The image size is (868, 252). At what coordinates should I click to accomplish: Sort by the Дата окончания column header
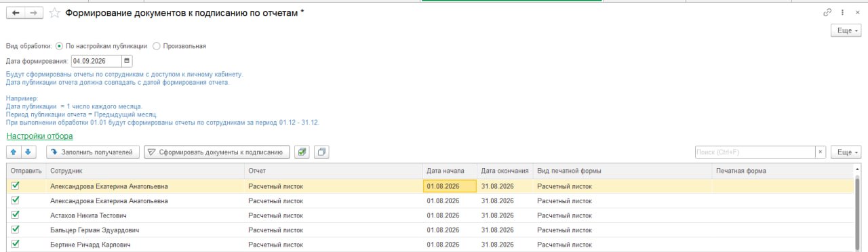[x=505, y=171]
